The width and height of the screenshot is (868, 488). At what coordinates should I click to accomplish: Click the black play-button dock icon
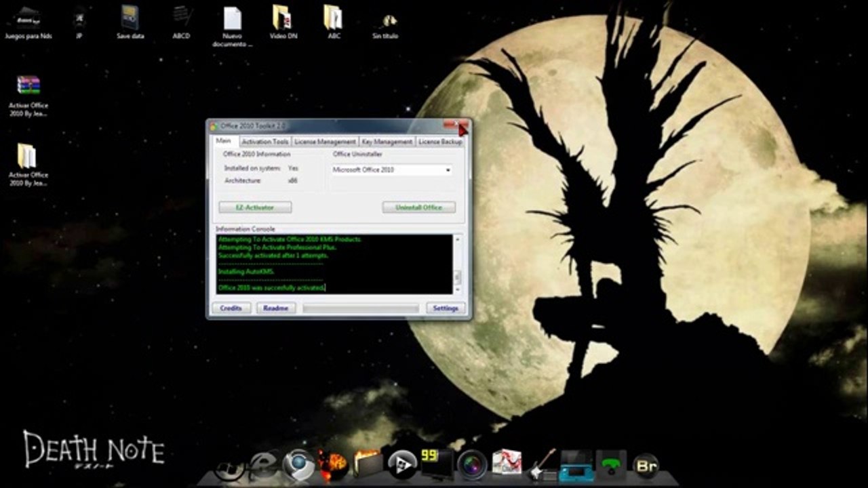403,464
